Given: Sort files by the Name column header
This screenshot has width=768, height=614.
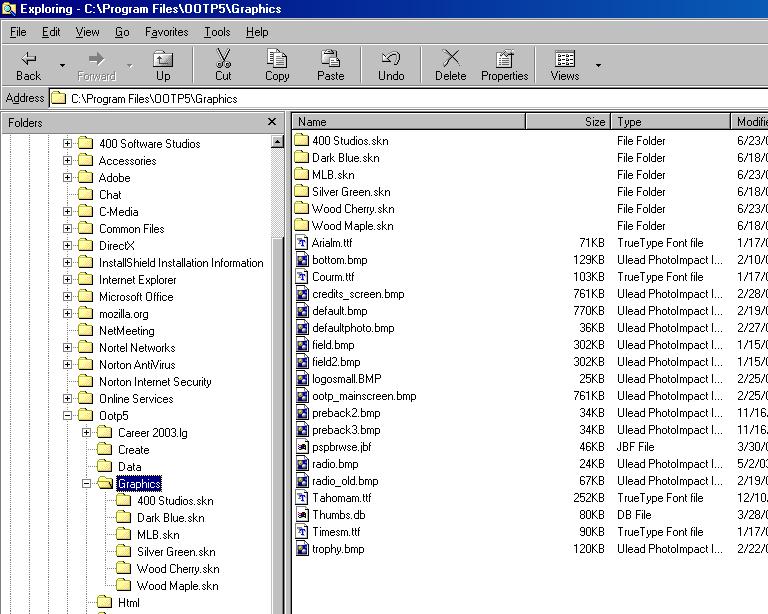Looking at the screenshot, I should coord(408,122).
